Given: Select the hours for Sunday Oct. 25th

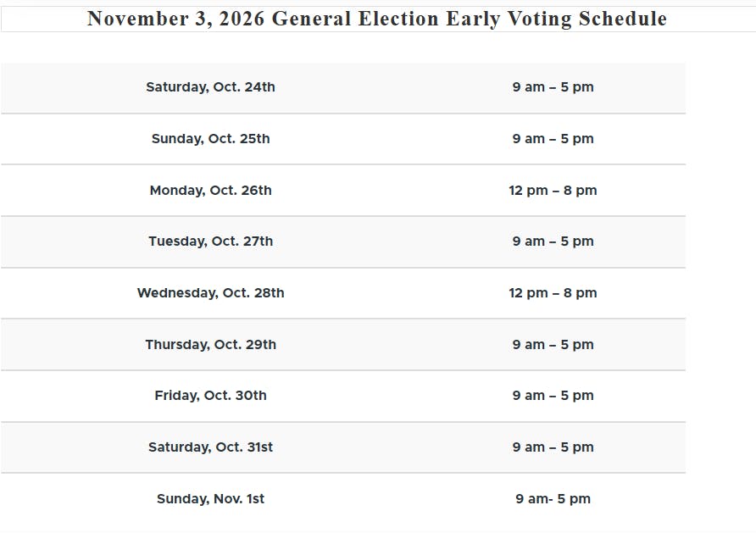Looking at the screenshot, I should pyautogui.click(x=553, y=139).
